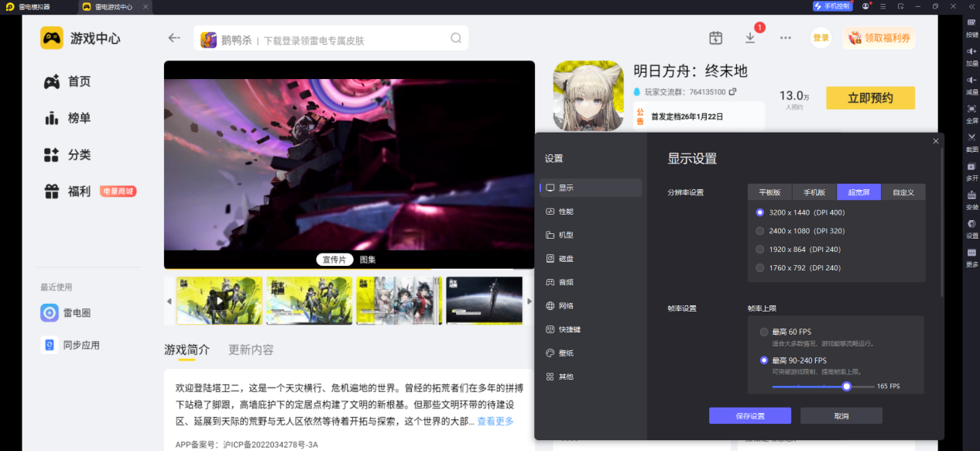Open the download manager icon

(x=749, y=37)
